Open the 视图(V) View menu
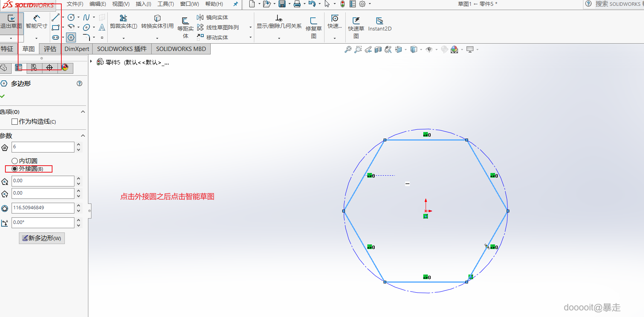Viewport: 644px width, 317px height. 121,4
